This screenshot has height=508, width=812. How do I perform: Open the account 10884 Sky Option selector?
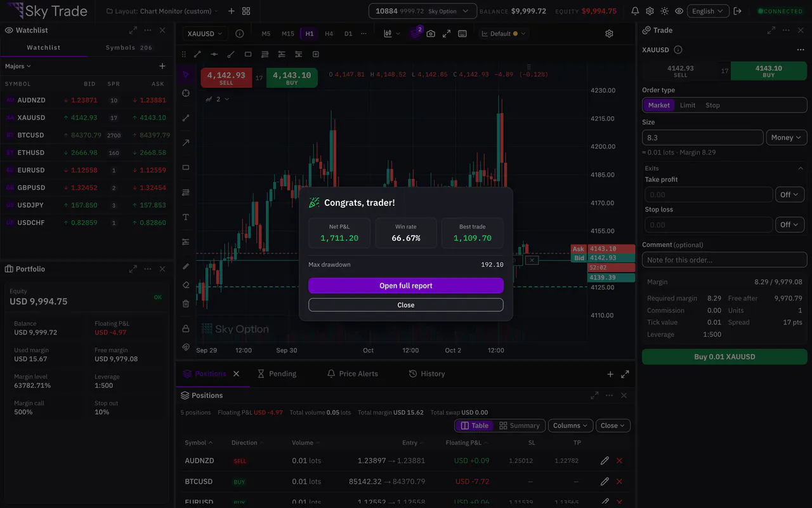[x=422, y=11]
